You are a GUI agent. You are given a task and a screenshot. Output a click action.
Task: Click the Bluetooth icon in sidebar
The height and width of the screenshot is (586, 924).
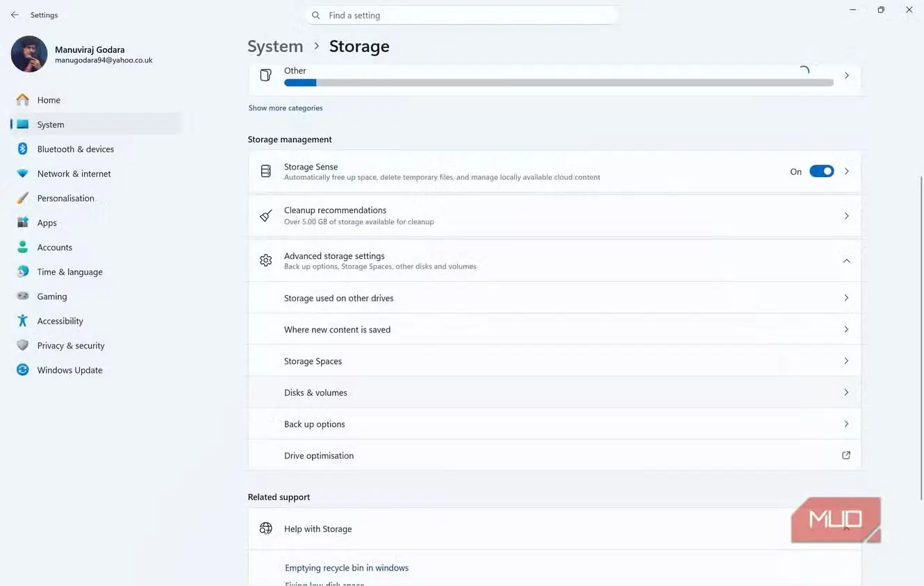pyautogui.click(x=23, y=149)
